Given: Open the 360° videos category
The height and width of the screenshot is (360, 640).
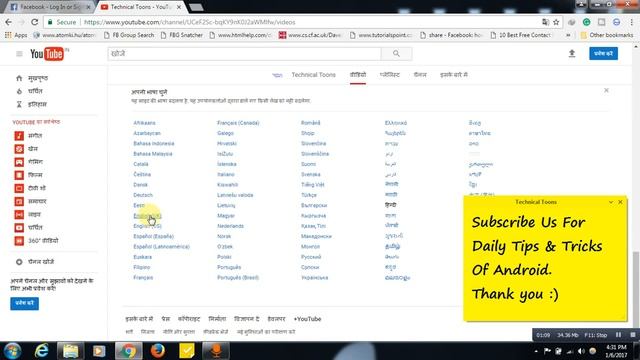Looking at the screenshot, I should point(36,240).
